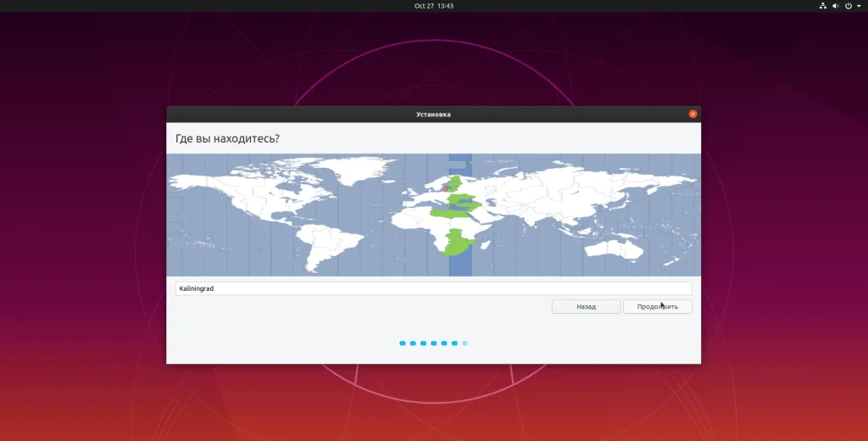This screenshot has height=441, width=868.
Task: Click the Продолжить button
Action: click(657, 306)
